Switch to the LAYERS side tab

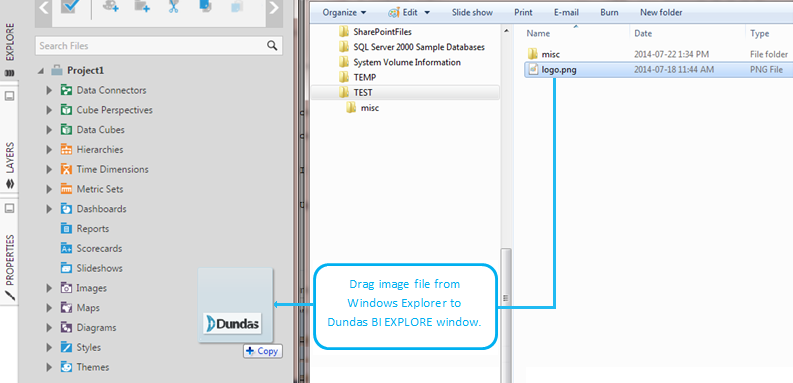10,158
